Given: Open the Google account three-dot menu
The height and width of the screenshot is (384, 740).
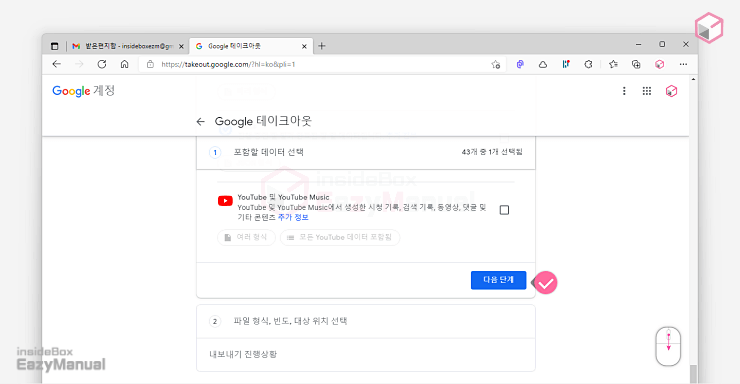Looking at the screenshot, I should coord(624,91).
